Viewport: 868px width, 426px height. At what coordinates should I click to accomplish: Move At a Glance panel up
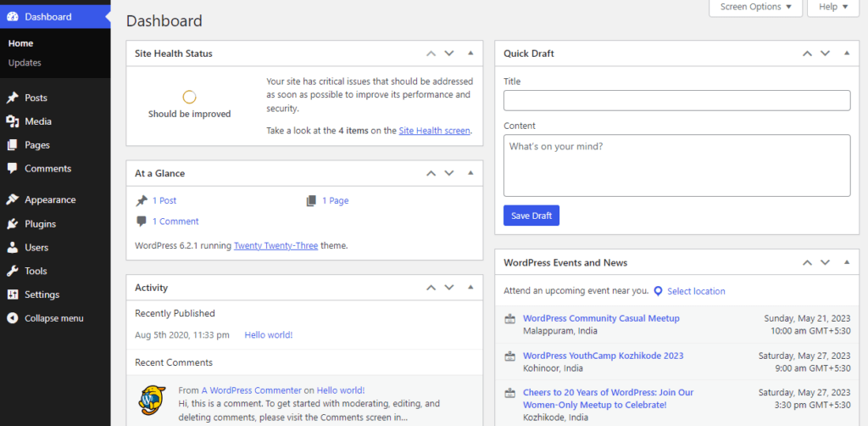(x=431, y=173)
